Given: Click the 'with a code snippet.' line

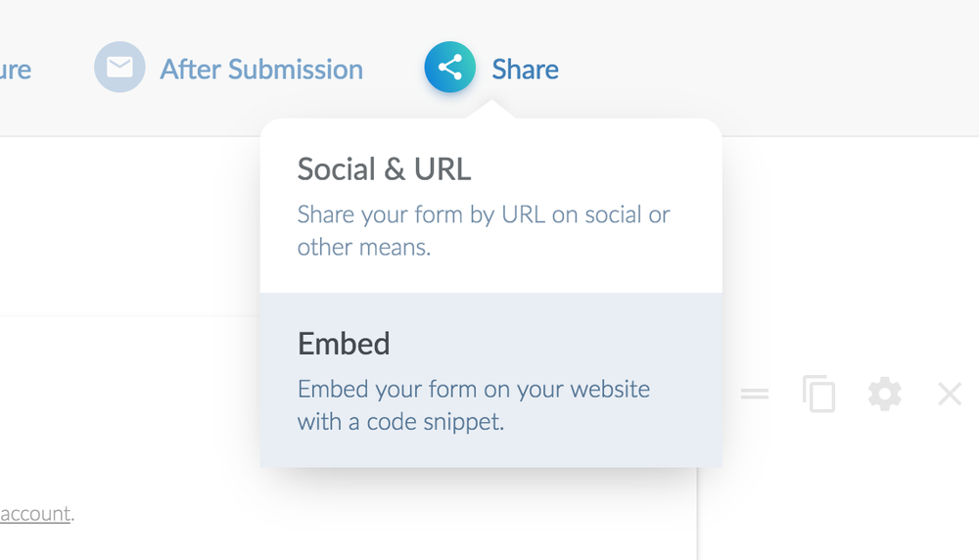Looking at the screenshot, I should click(400, 423).
